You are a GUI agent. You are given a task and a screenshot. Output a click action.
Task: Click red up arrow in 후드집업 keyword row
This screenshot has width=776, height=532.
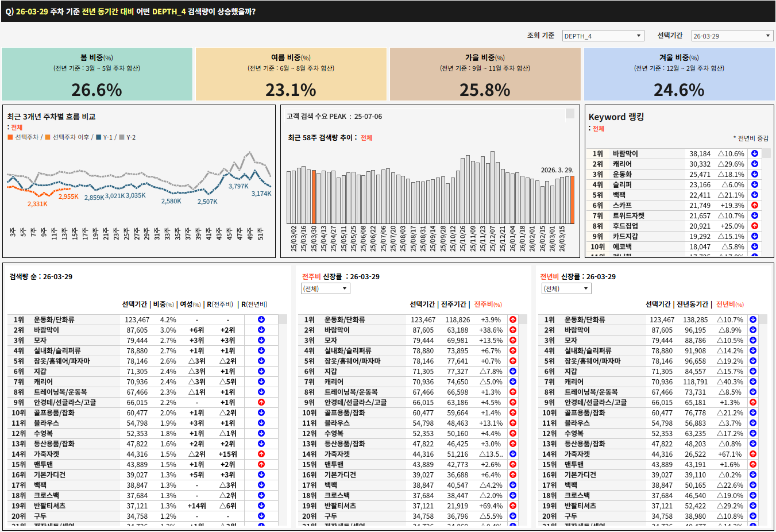tap(755, 226)
